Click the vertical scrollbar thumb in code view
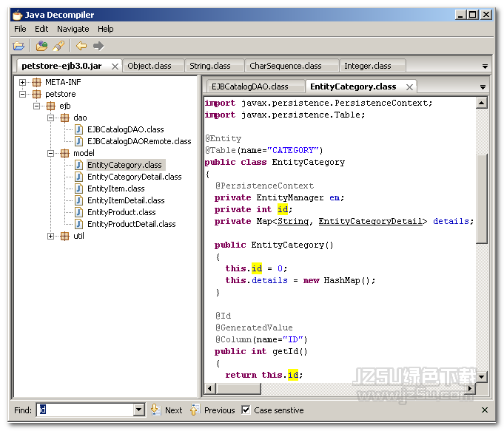 point(482,199)
